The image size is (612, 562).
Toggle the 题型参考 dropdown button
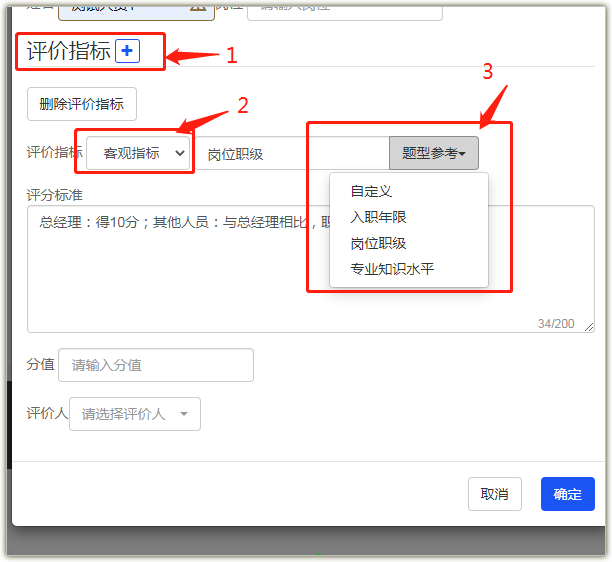pyautogui.click(x=434, y=153)
